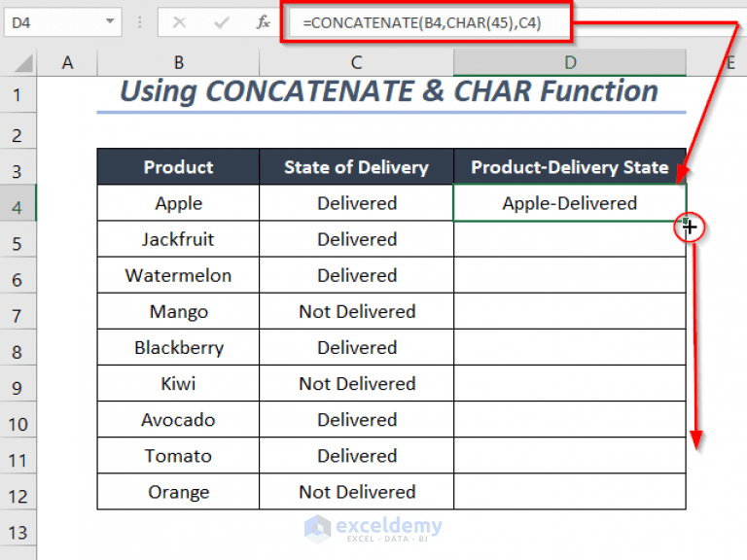Select the 'Blackberry' cell

178,348
